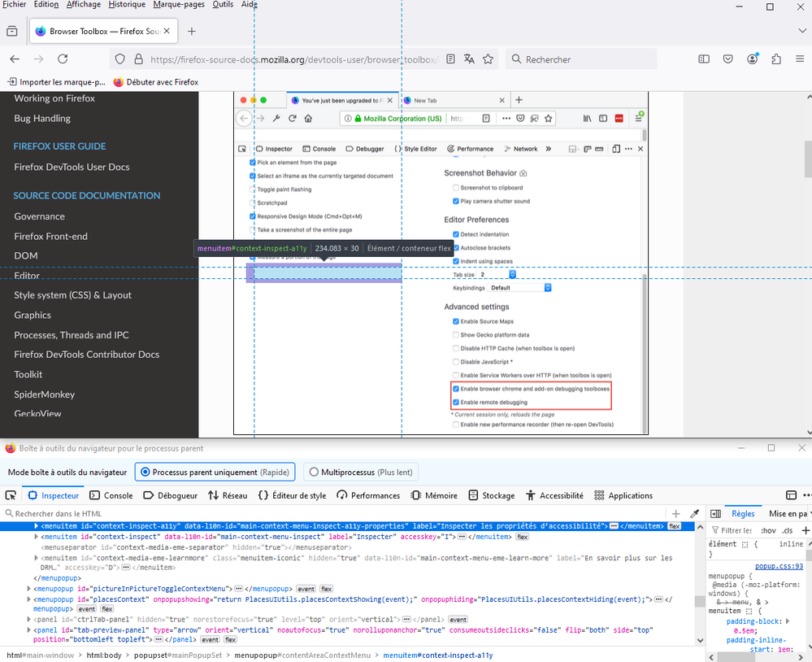The image size is (812, 662).
Task: Open the extensions puzzle icon
Action: 775,59
